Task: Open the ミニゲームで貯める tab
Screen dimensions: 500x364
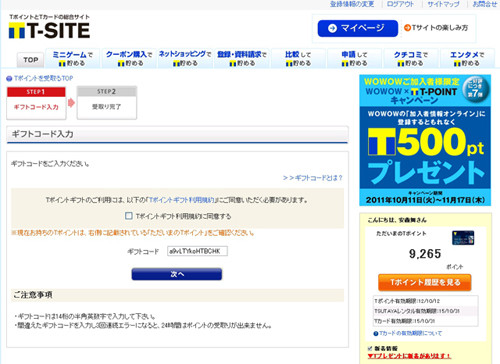Action: point(72,59)
